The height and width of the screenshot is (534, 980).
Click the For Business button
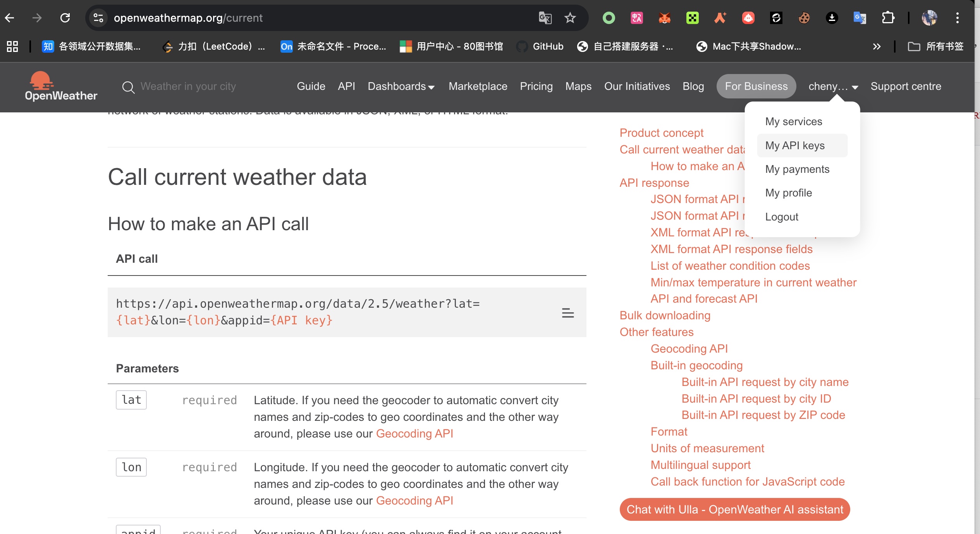pos(756,86)
